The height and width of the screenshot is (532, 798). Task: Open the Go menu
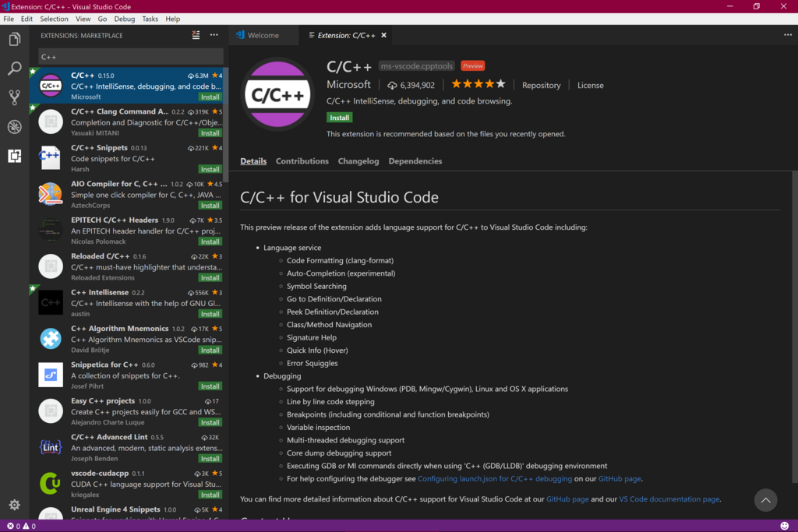pyautogui.click(x=102, y=19)
